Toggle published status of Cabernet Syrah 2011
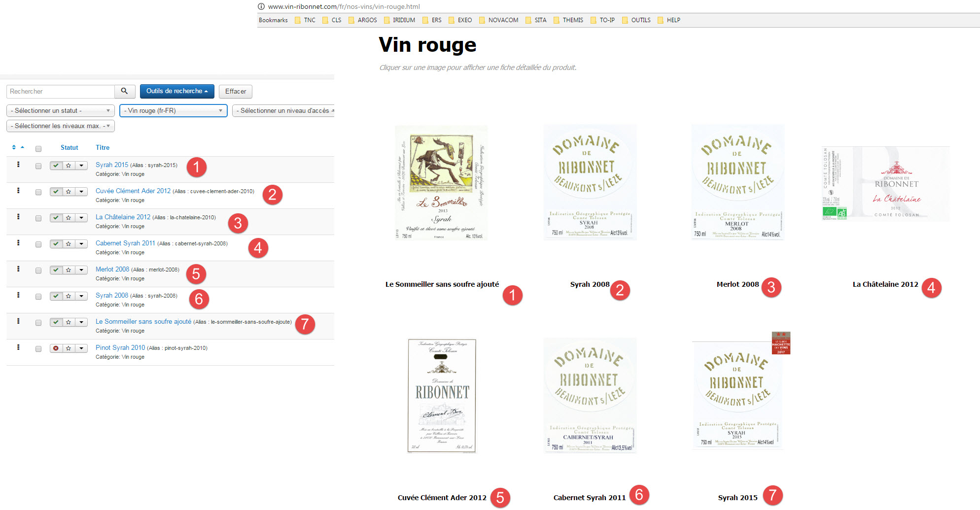This screenshot has width=980, height=510. pos(56,244)
